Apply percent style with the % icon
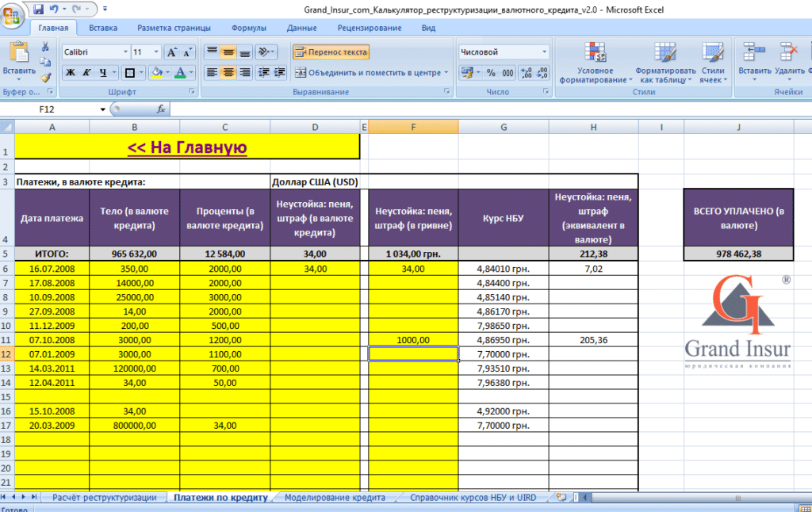Image resolution: width=812 pixels, height=512 pixels. [x=490, y=73]
